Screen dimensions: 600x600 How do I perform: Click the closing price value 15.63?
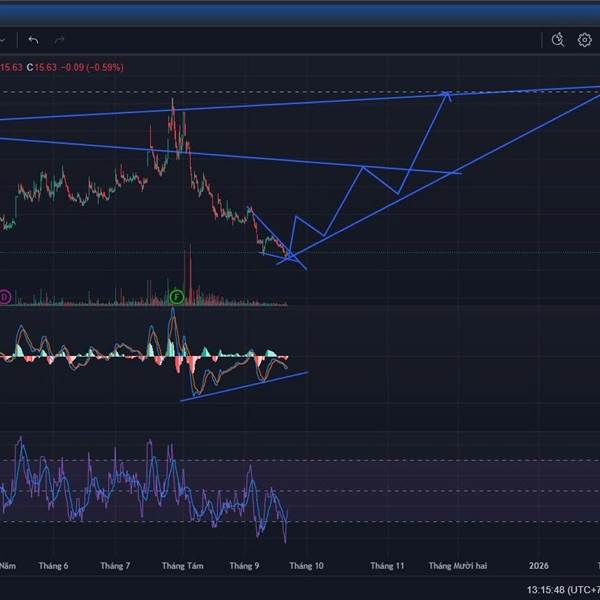point(45,67)
